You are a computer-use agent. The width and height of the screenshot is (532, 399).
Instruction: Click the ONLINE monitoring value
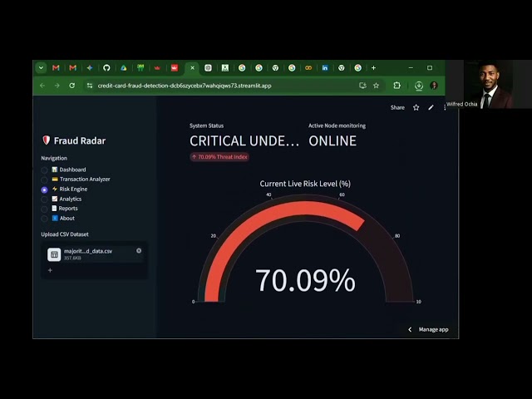[x=332, y=140]
